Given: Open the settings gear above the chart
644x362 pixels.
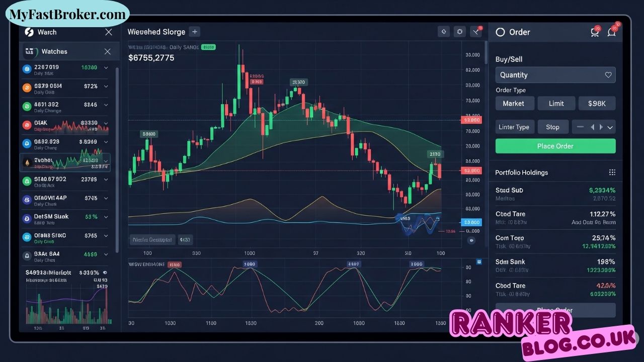Looking at the screenshot, I should 459,31.
